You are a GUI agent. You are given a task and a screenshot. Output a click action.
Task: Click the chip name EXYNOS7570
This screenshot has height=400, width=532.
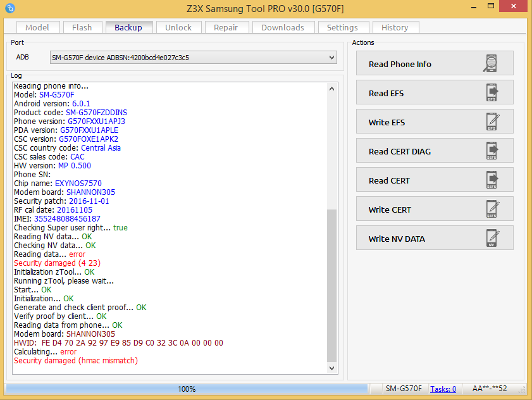(78, 184)
